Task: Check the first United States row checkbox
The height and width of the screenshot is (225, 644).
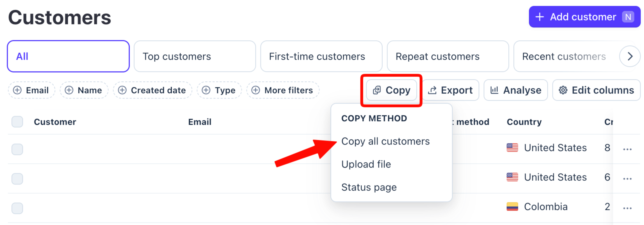Action: point(17,149)
